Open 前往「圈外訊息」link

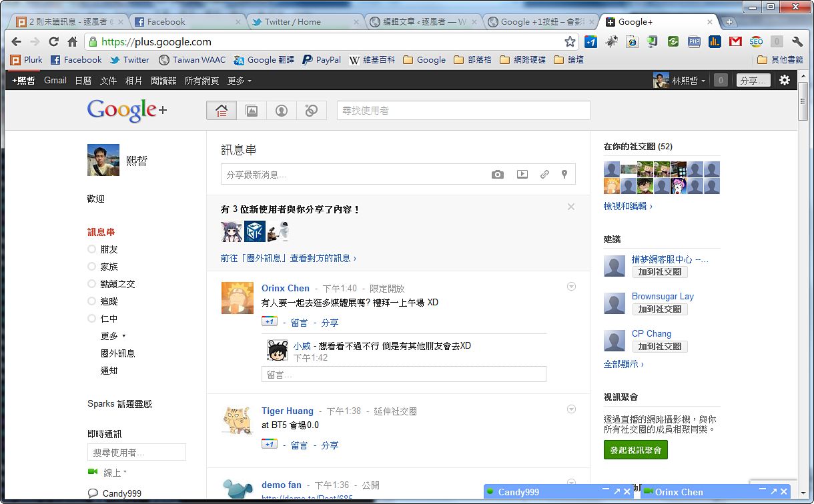click(x=289, y=258)
